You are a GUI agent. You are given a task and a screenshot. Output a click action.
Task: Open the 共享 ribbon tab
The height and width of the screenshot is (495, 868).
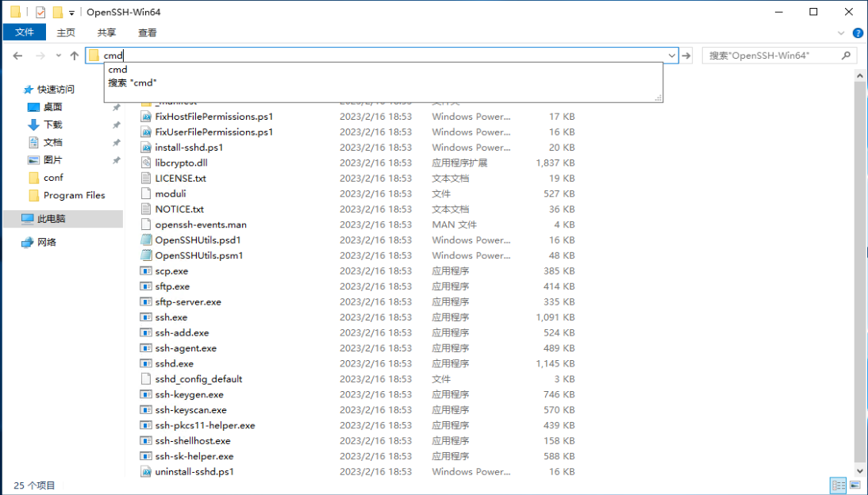pos(106,33)
